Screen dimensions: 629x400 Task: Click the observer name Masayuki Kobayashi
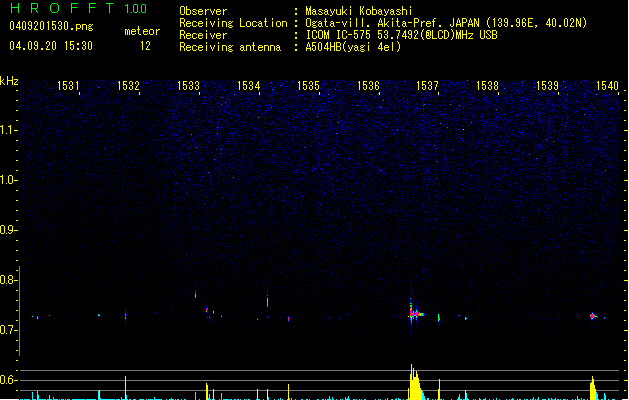pyautogui.click(x=359, y=11)
